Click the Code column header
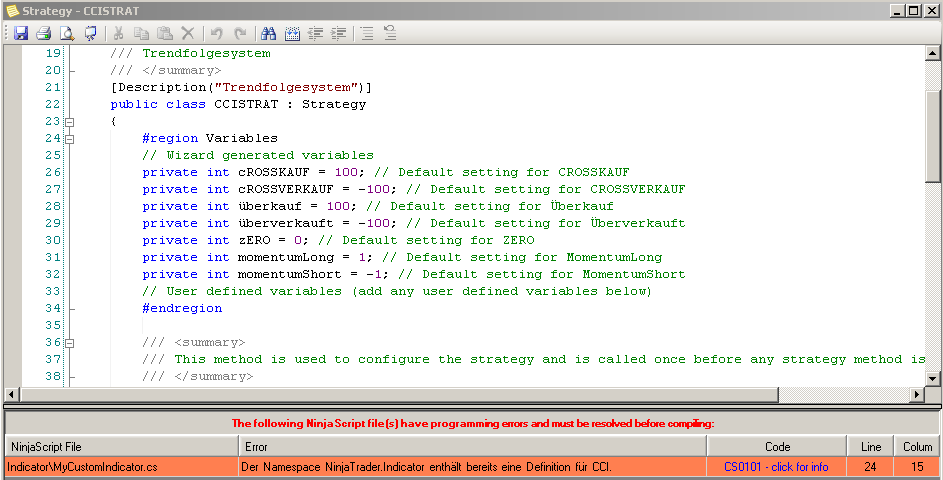943x480 pixels. point(776,446)
